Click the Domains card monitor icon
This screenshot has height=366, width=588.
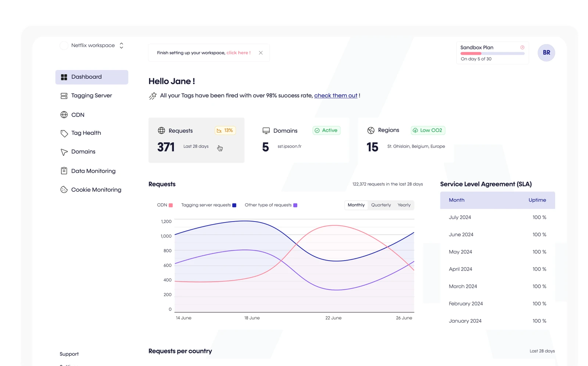[x=266, y=131]
